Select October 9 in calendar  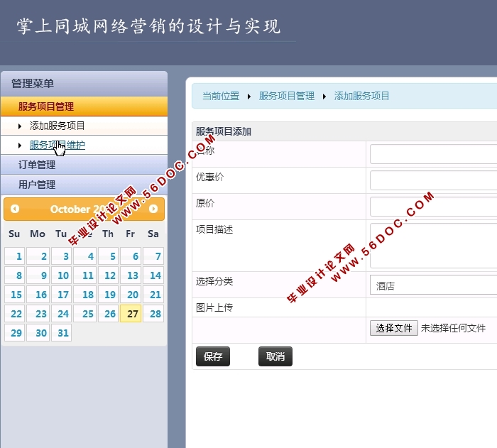pos(38,275)
